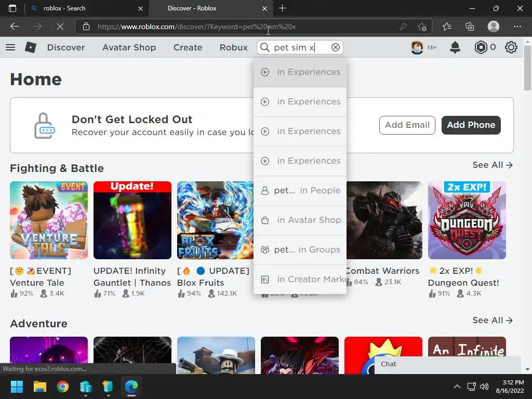Image resolution: width=532 pixels, height=399 pixels.
Task: Select the Discover - Roblox tab
Action: 210,8
